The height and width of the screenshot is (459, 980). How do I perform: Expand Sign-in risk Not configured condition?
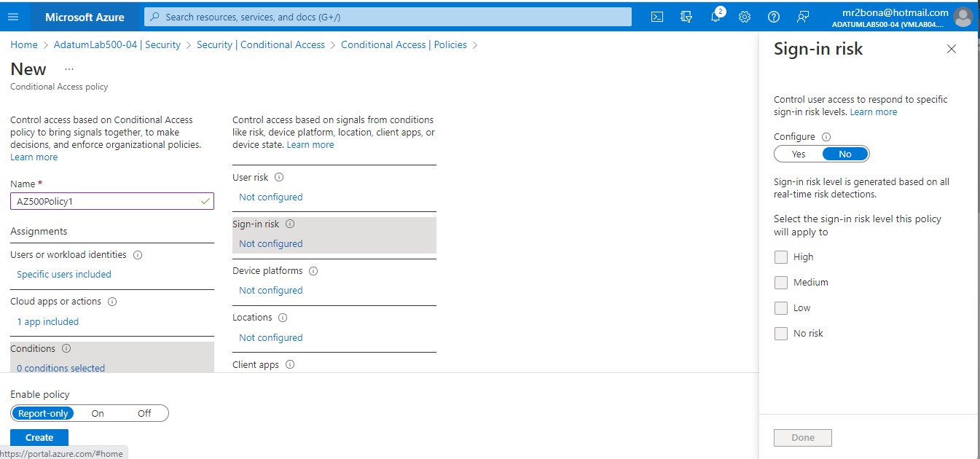click(x=270, y=243)
